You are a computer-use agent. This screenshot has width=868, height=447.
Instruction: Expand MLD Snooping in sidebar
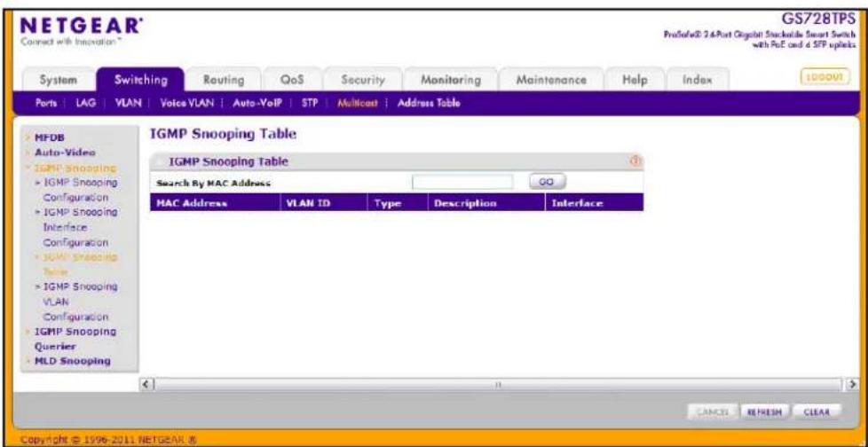click(x=72, y=361)
